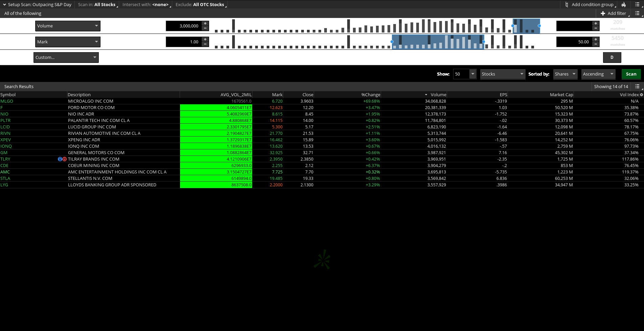Viewport: 644px width, 331px height.
Task: Click the flame icon in the top toolbar
Action: coord(623,4)
